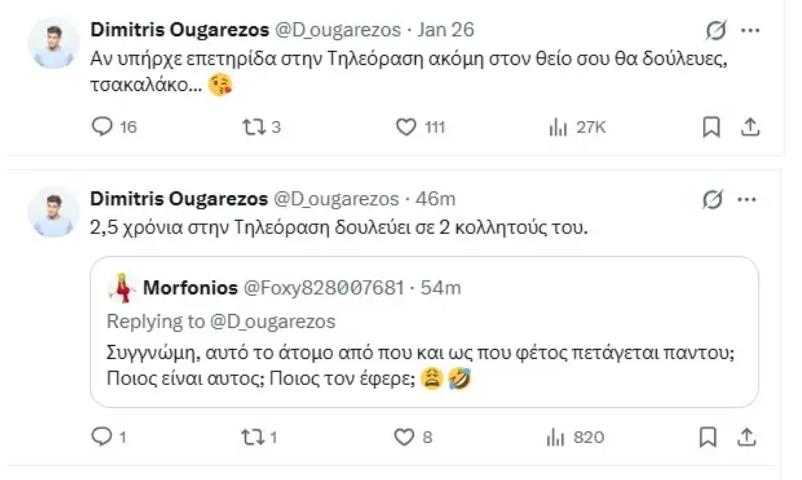
Task: Share the 46m-old tweet
Action: [751, 437]
